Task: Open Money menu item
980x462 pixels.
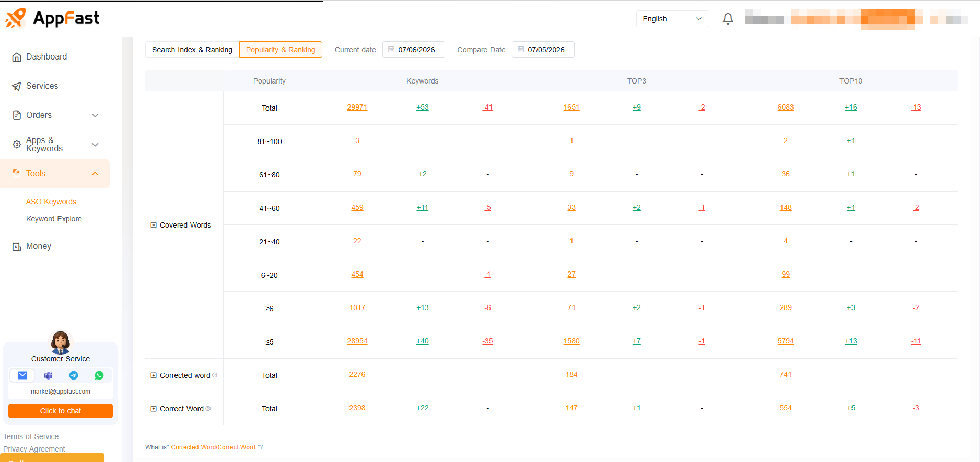Action: point(39,246)
